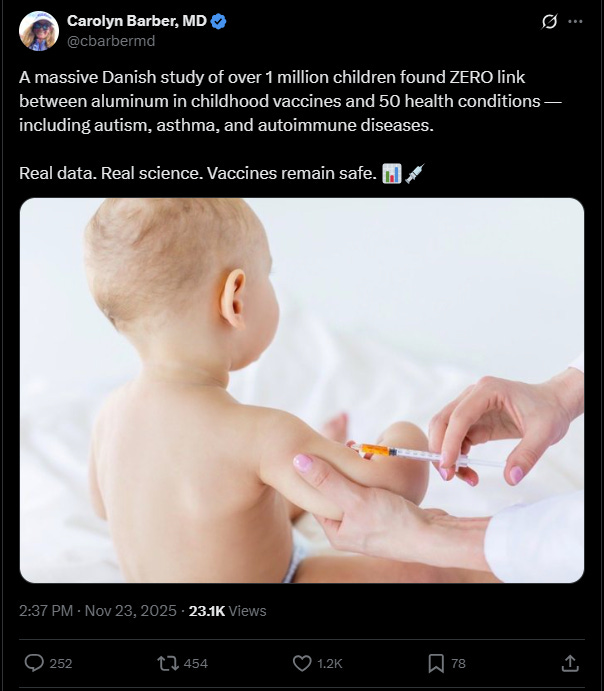This screenshot has height=691, width=604.
Task: Click the 1.2K likes count
Action: pyautogui.click(x=330, y=664)
